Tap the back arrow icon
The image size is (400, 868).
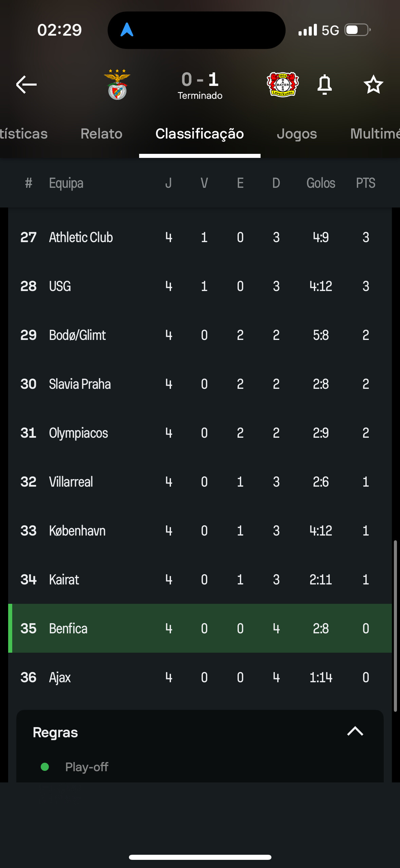(26, 85)
